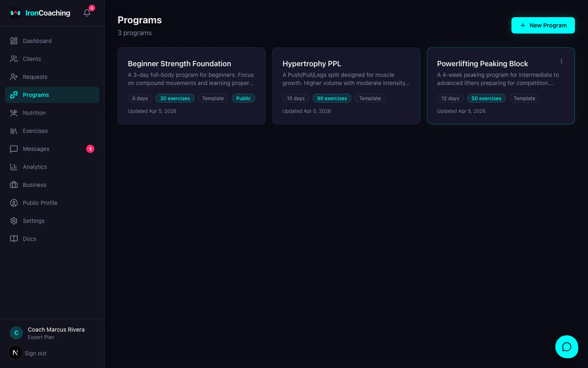Open the Settings gear icon

[14, 221]
